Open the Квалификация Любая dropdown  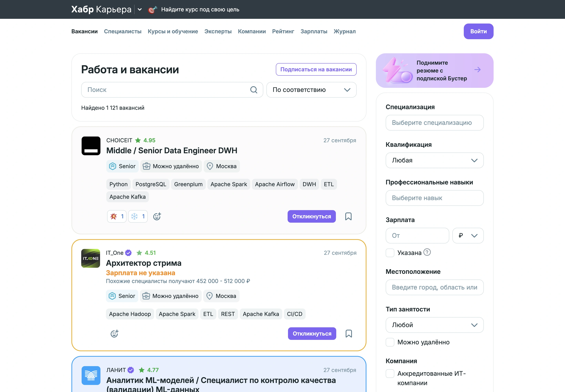click(x=435, y=160)
